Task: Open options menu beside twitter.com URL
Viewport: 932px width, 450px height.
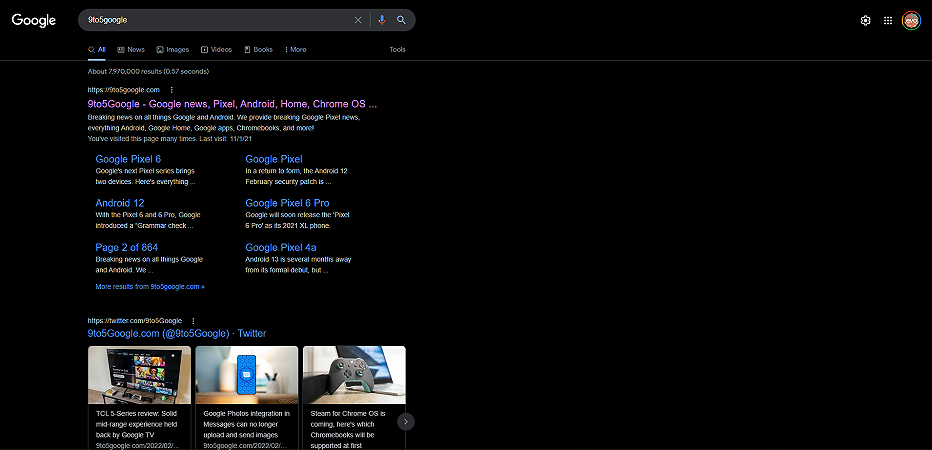Action: point(193,320)
